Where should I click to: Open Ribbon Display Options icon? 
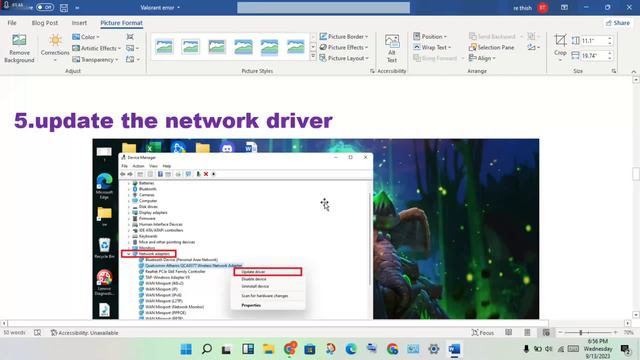click(x=564, y=7)
